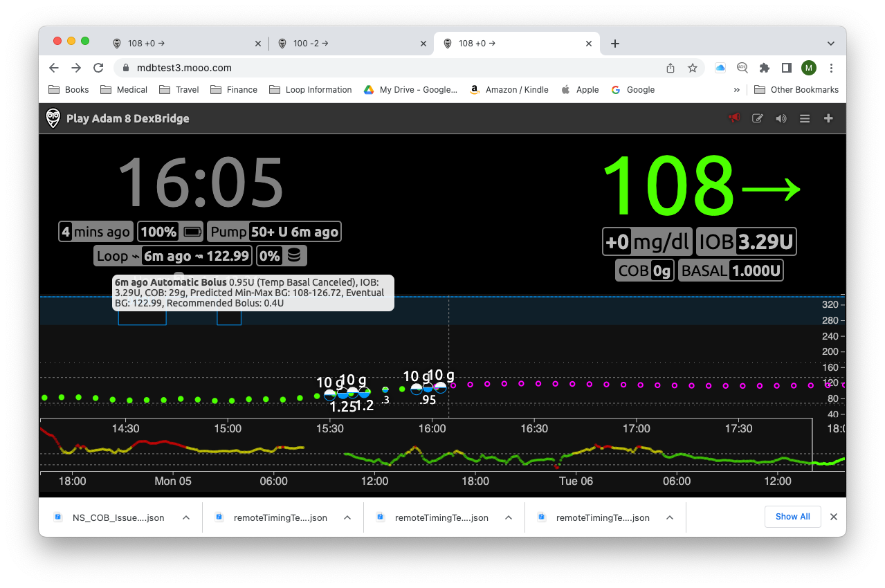
Task: Click the basal layers icon beside 0%
Action: click(x=295, y=256)
